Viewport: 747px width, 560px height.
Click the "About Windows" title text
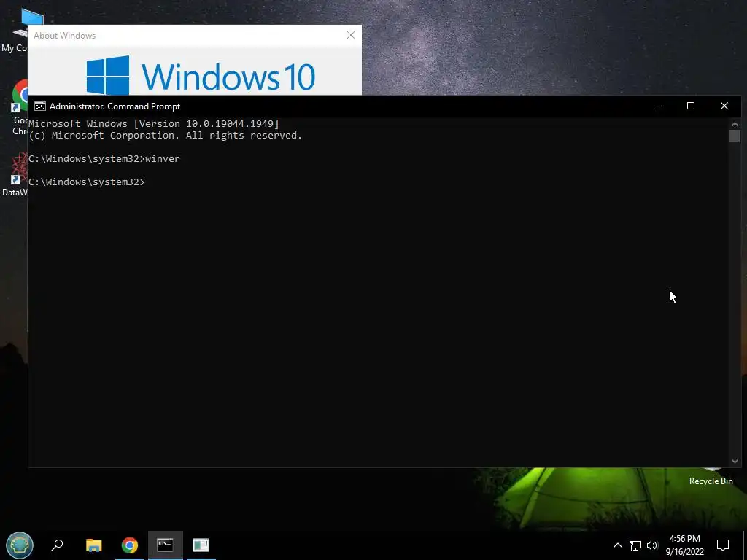65,36
